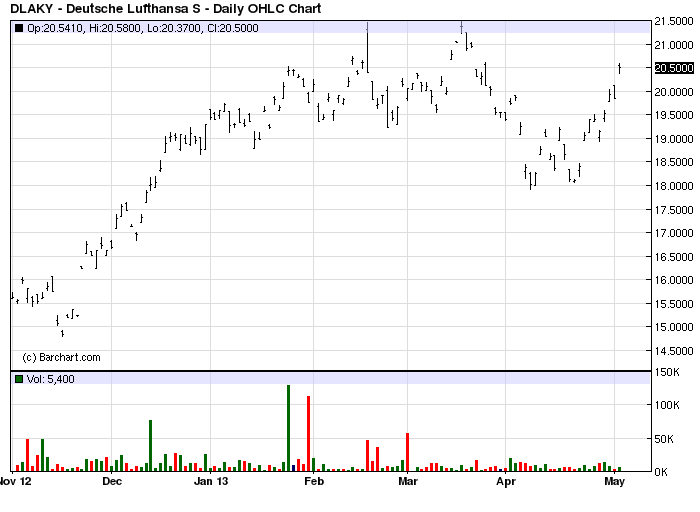Click the latest OHLC price bar near 20.50
700x512 pixels.
[620, 68]
